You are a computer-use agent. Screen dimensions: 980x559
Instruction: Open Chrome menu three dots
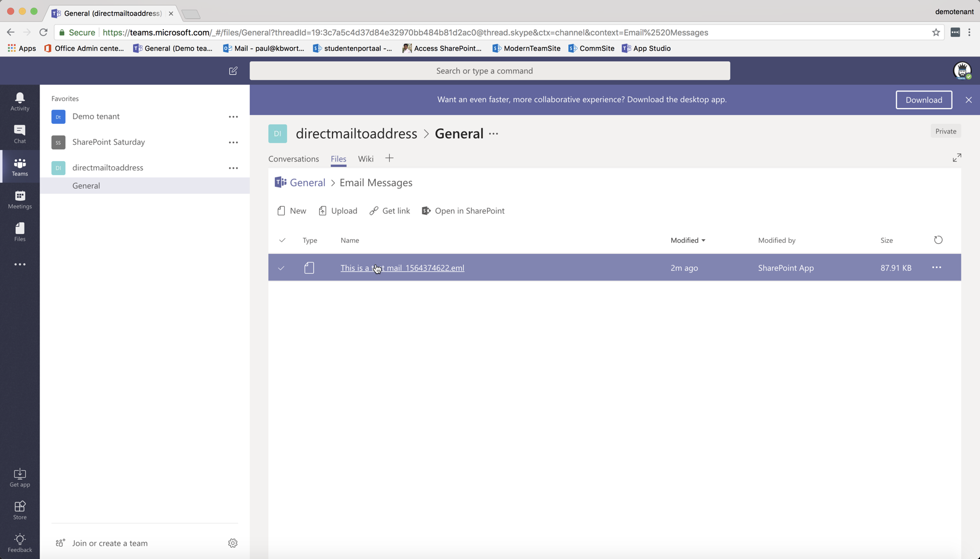point(970,33)
